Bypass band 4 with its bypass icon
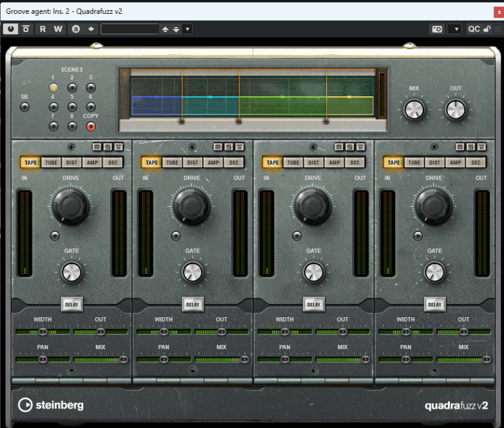504x428 pixels. pos(482,147)
